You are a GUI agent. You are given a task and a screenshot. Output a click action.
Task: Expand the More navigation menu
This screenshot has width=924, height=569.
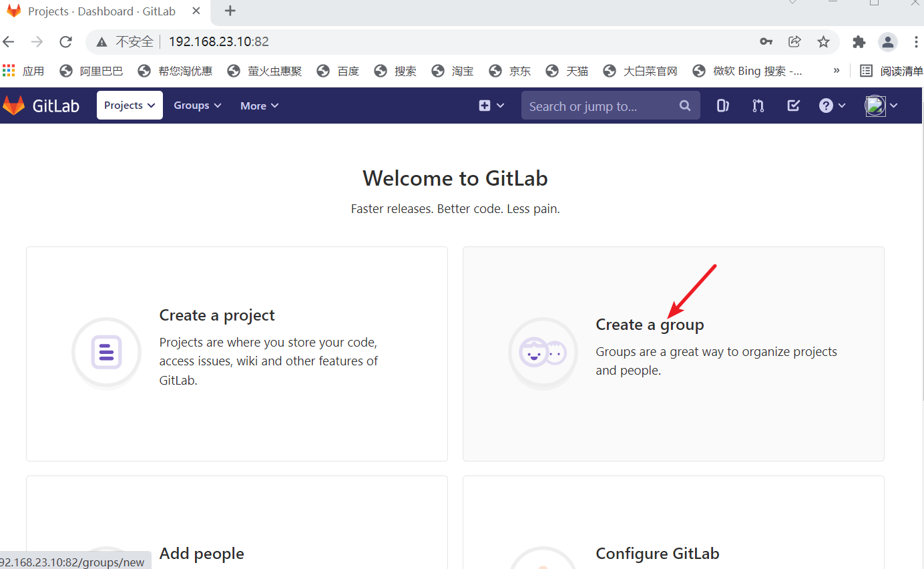point(259,106)
